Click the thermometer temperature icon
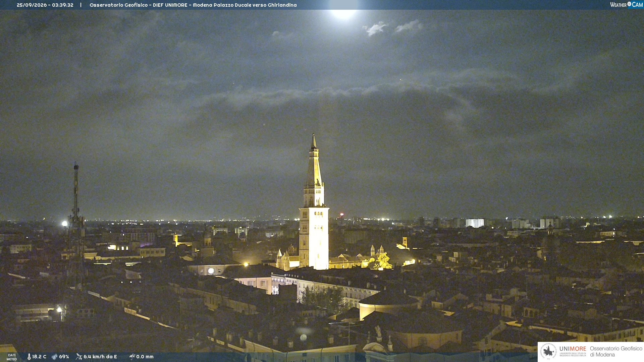The width and height of the screenshot is (644, 362). [x=29, y=357]
